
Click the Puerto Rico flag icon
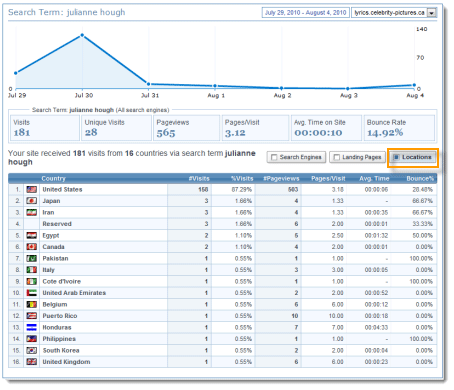tap(32, 316)
